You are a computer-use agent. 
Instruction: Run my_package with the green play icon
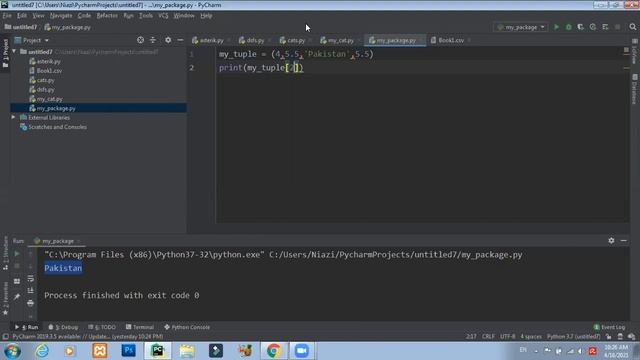point(556,27)
